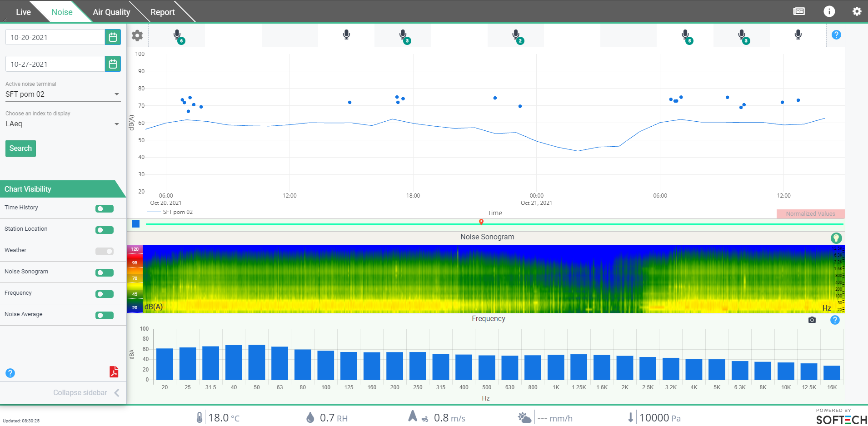Toggle Noise Average visibility
This screenshot has height=426, width=868.
(105, 315)
